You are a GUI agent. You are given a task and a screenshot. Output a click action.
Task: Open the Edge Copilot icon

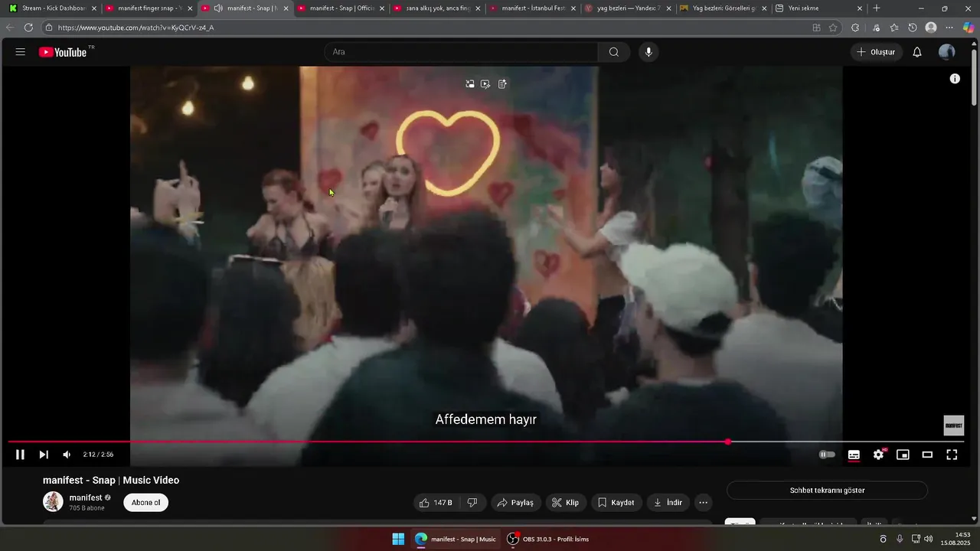pos(969,28)
